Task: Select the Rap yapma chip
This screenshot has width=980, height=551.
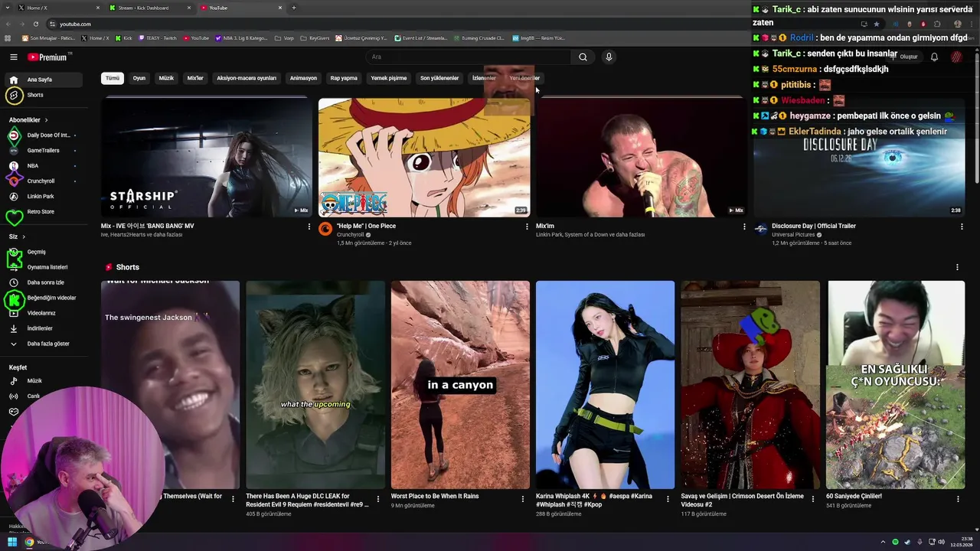Action: coord(344,78)
